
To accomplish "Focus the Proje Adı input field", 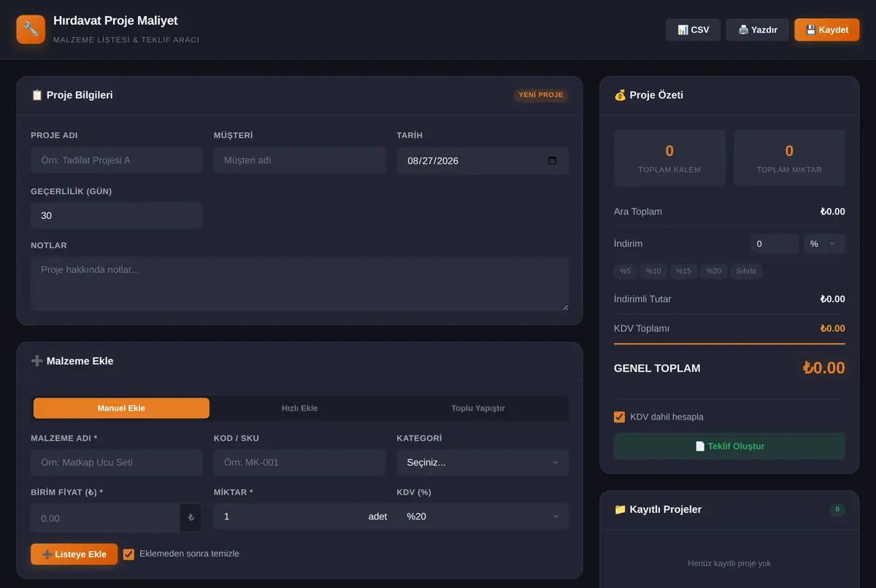I will (x=117, y=160).
